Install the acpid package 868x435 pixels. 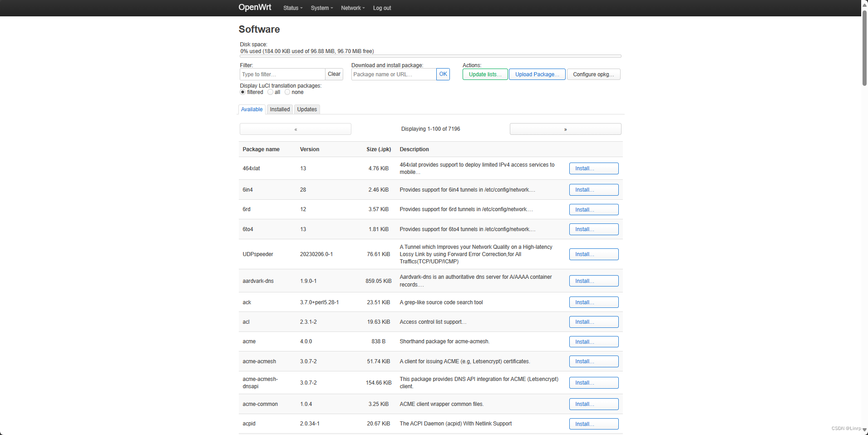(594, 424)
